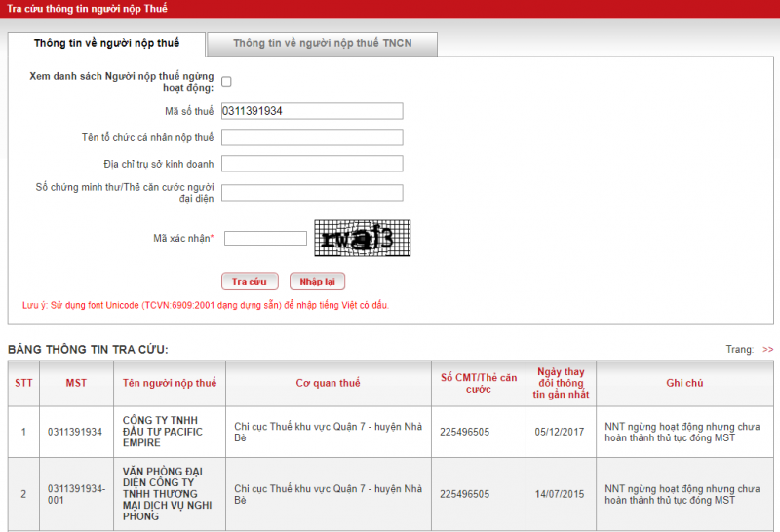Click the captcha image 'rwaf3'
This screenshot has width=780, height=532.
point(362,238)
